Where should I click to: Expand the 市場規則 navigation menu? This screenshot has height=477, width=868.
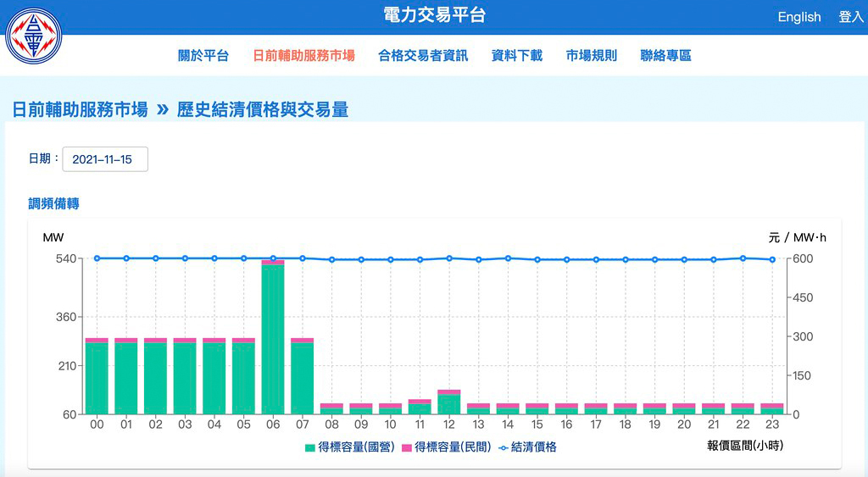click(592, 56)
